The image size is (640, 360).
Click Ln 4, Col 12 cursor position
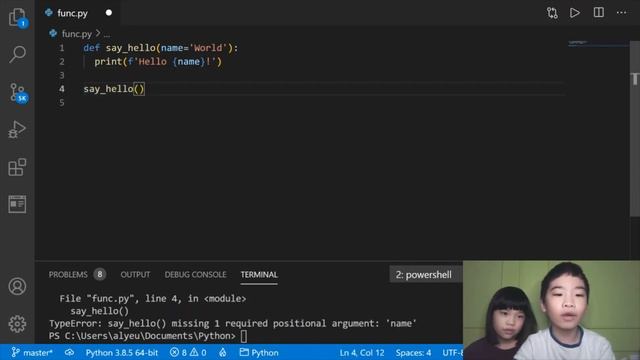tap(362, 353)
